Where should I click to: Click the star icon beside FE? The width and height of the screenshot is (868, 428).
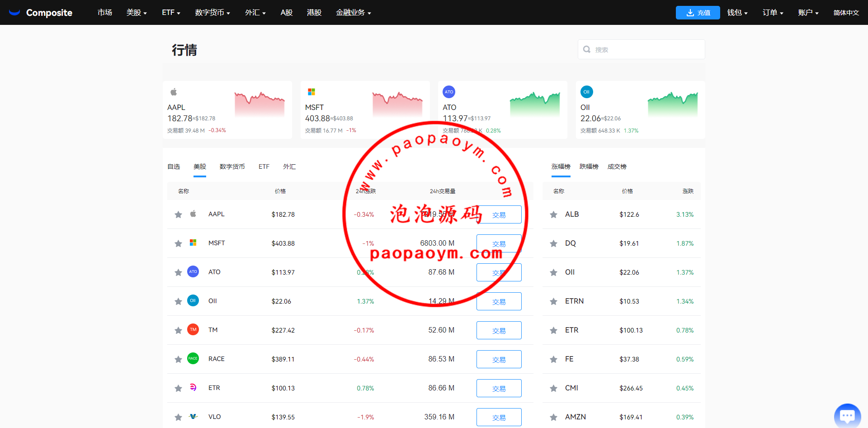[553, 359]
